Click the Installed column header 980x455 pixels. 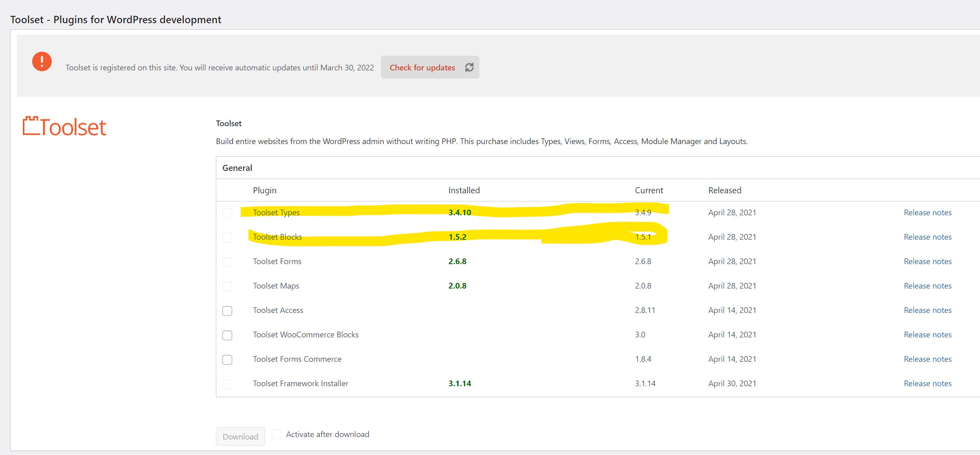464,190
